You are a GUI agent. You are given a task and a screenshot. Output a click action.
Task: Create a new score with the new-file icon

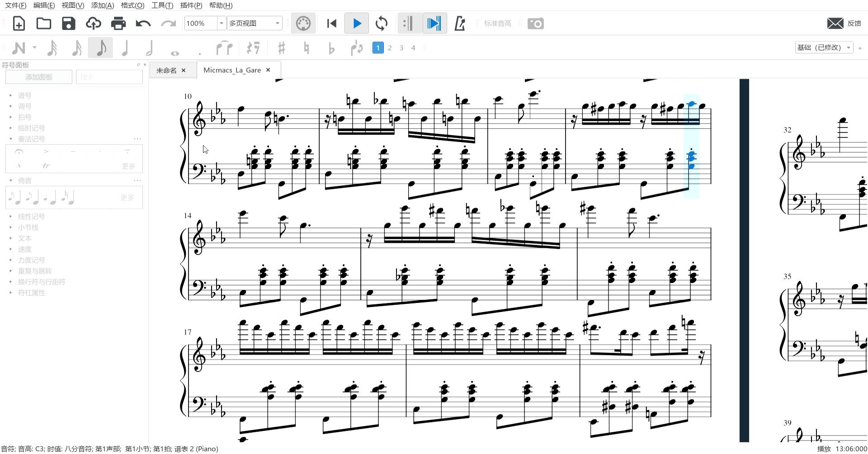pyautogui.click(x=19, y=24)
